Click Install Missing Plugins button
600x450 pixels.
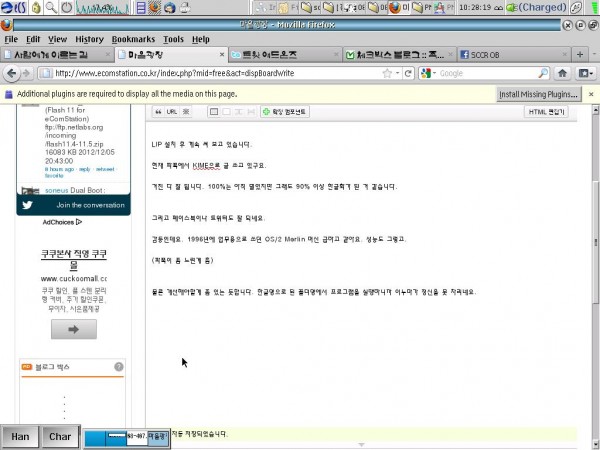pos(540,94)
